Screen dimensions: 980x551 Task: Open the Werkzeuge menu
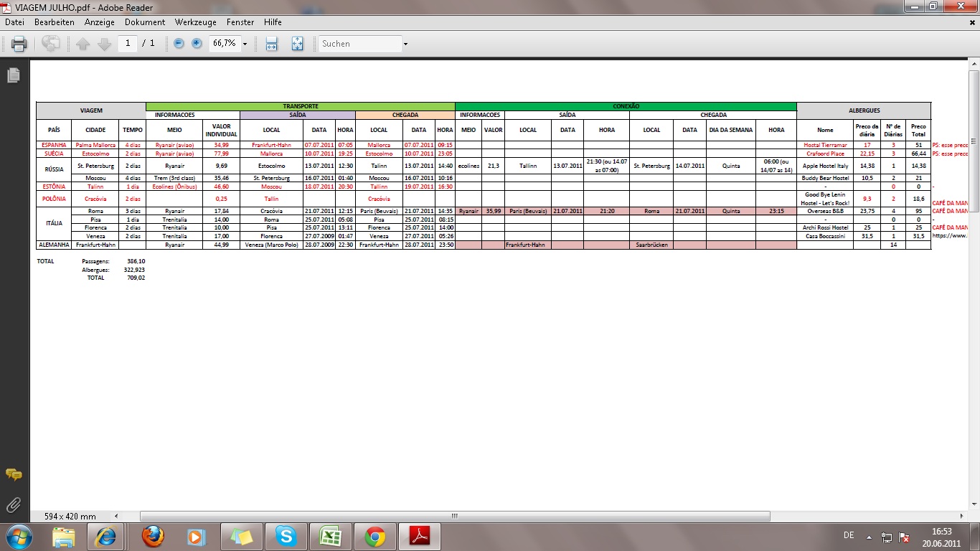click(195, 22)
